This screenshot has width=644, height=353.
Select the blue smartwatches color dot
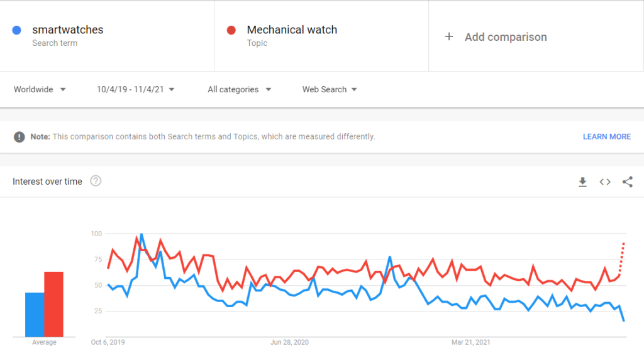pos(17,30)
